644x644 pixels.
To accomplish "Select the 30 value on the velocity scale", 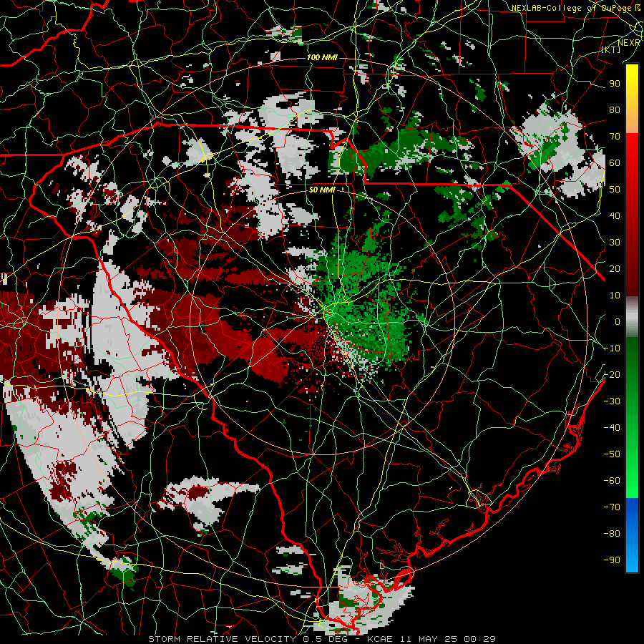I will point(615,243).
